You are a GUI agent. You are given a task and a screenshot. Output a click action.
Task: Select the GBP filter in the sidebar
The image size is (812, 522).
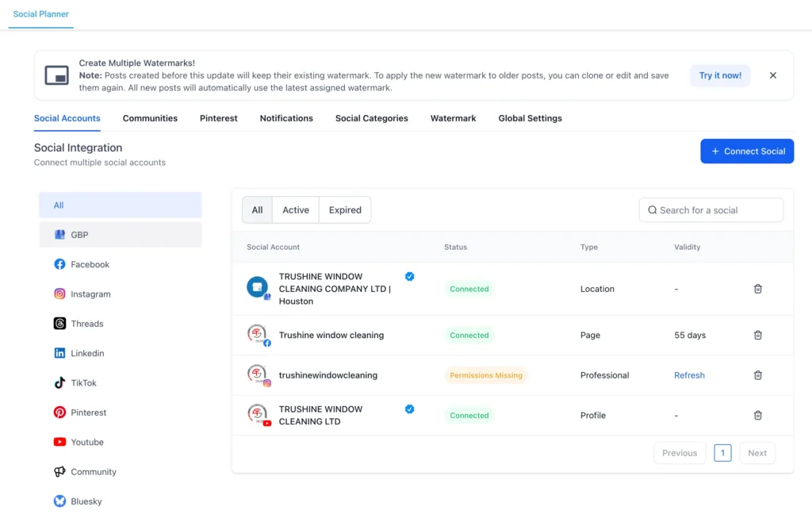(79, 234)
